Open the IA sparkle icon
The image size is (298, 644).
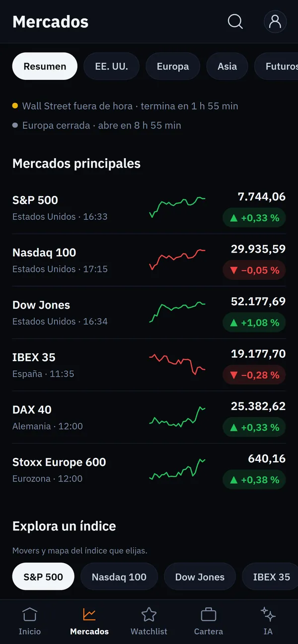pos(268,615)
